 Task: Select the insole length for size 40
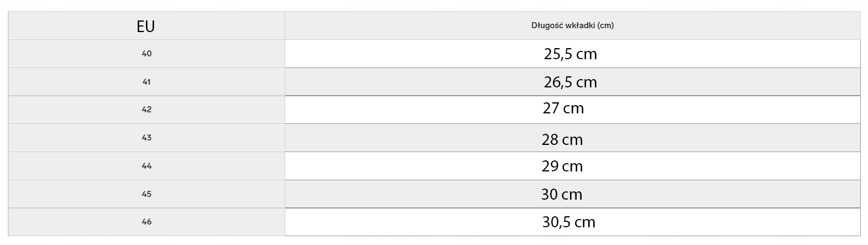(570, 54)
